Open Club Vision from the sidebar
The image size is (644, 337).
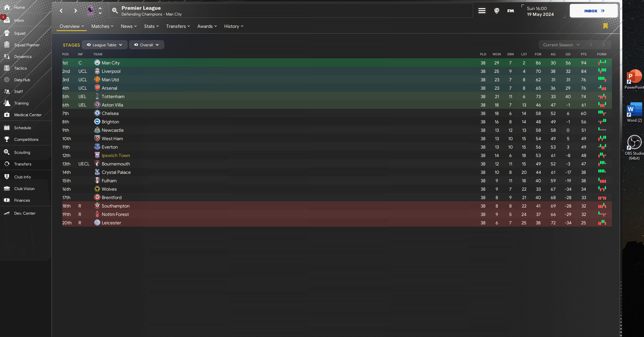tap(24, 189)
